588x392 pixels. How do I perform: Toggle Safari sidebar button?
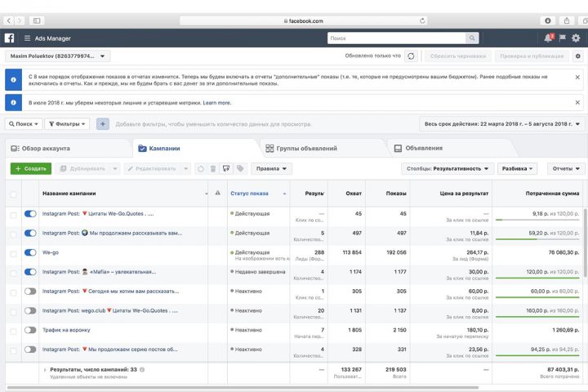click(37, 20)
